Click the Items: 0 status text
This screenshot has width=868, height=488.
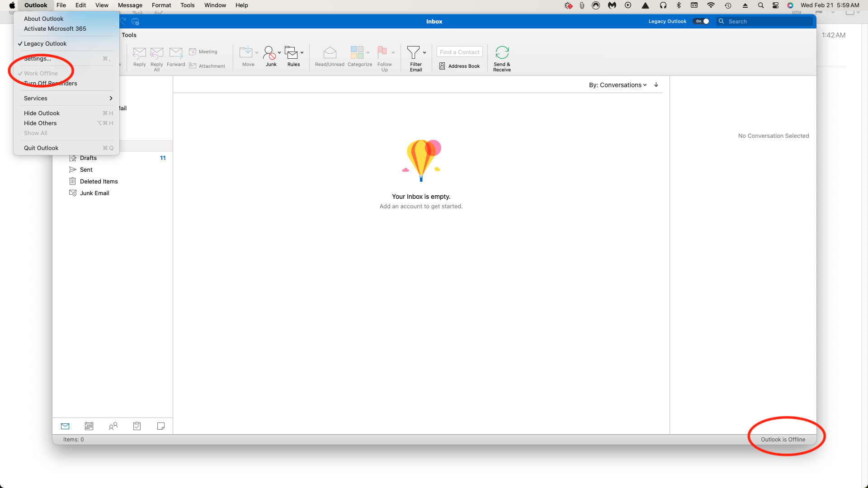(x=73, y=439)
